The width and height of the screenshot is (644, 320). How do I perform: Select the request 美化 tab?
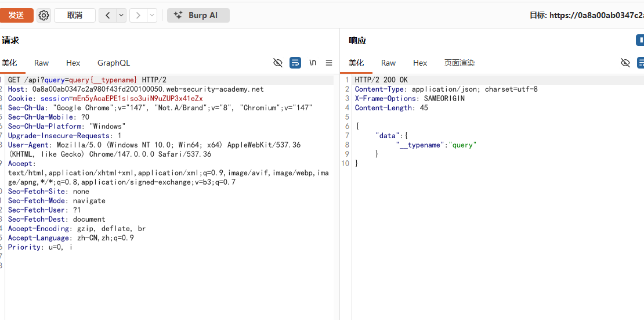coord(9,63)
